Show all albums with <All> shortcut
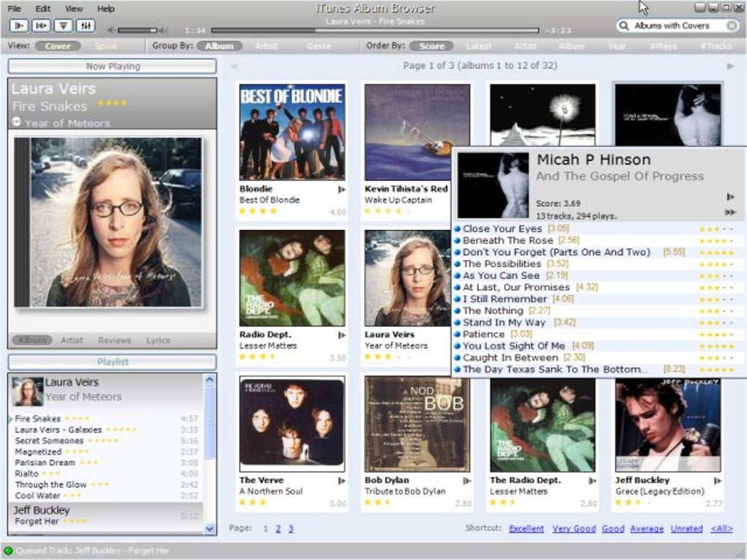The image size is (747, 560). (722, 529)
